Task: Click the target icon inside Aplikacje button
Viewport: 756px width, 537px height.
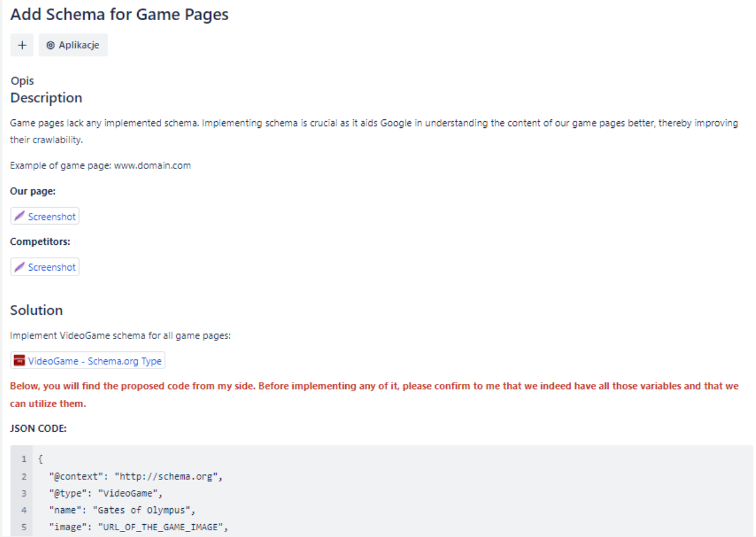Action: tap(51, 45)
